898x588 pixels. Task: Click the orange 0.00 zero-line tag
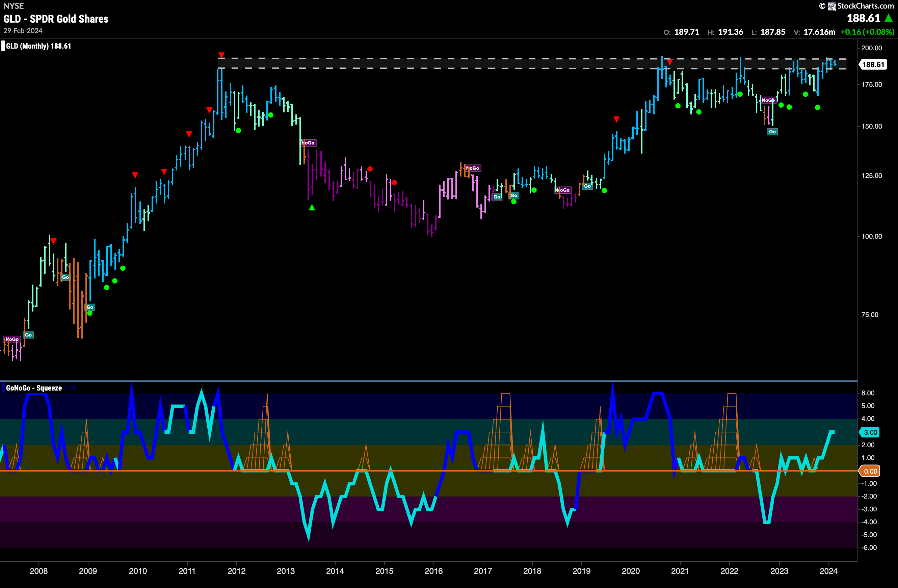(870, 471)
